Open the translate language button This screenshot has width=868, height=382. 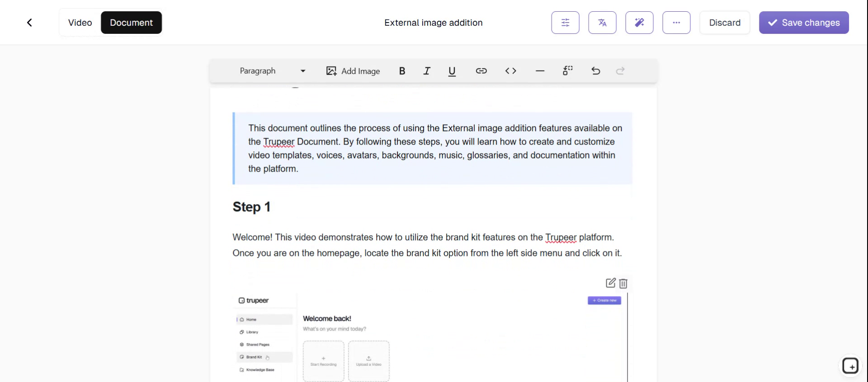pyautogui.click(x=602, y=23)
